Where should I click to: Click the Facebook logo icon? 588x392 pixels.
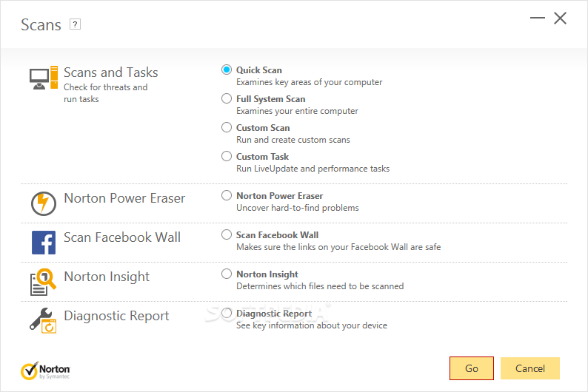(44, 243)
